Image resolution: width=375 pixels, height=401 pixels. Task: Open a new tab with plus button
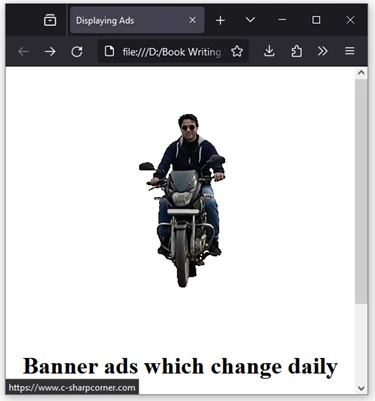click(x=220, y=20)
